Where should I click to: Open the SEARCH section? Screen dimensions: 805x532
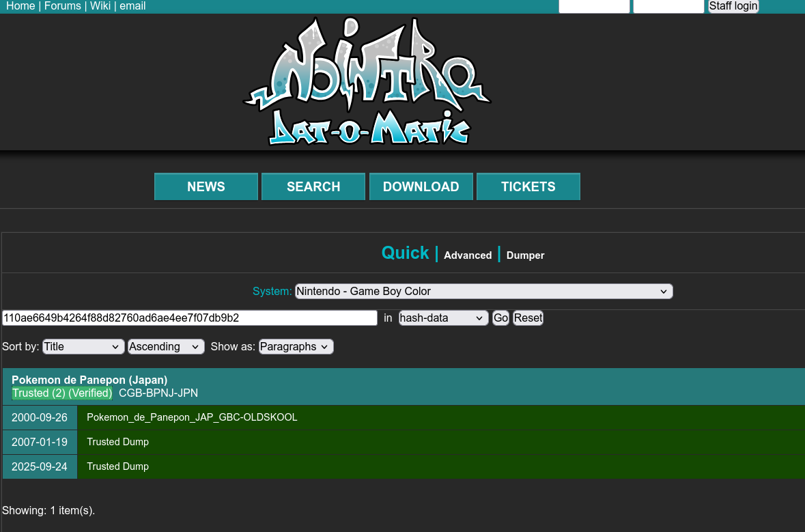313,186
